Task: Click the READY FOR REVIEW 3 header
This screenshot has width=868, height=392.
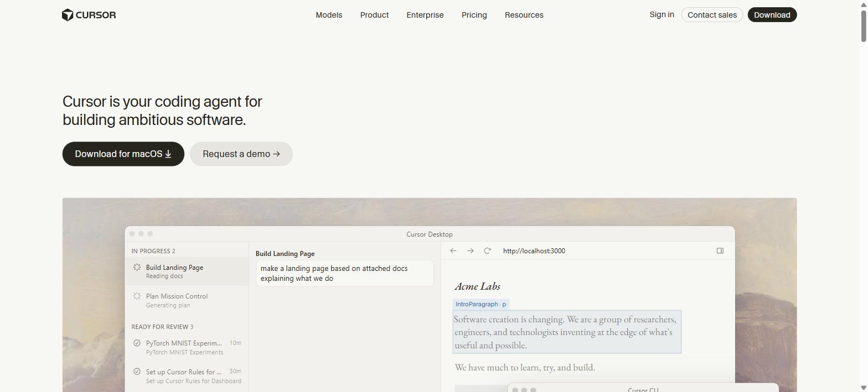Action: 162,327
